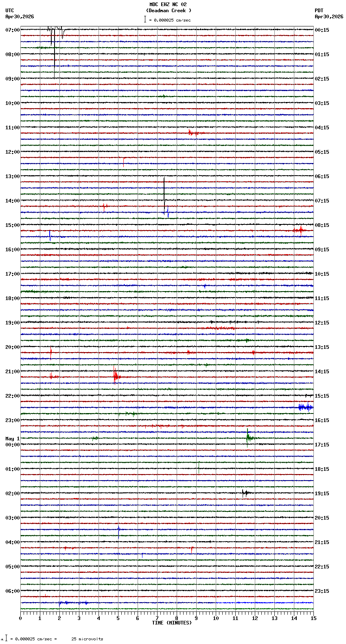Image resolution: width=346 pixels, height=644 pixels.
Task: Click the 00:15 PDT row label
Action: tap(322, 30)
